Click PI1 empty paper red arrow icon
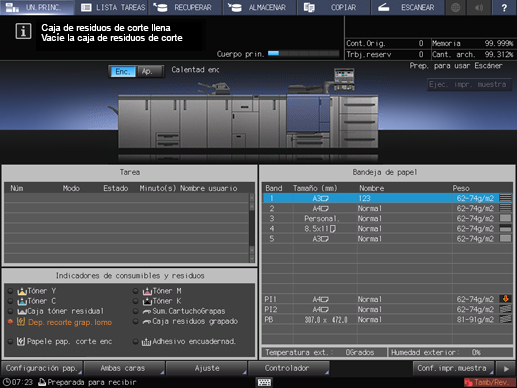The image size is (517, 388). click(505, 299)
